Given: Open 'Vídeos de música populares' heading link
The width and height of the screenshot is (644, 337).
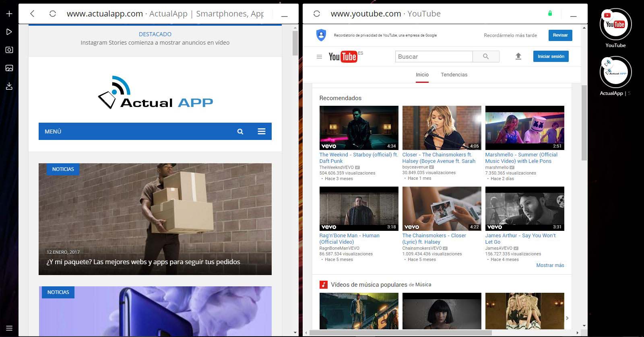Looking at the screenshot, I should [369, 285].
